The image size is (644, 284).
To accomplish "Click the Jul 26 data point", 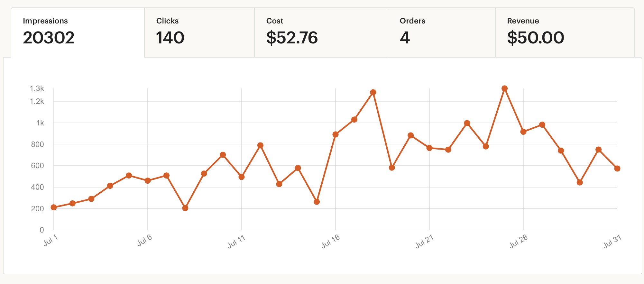I will pos(523,132).
